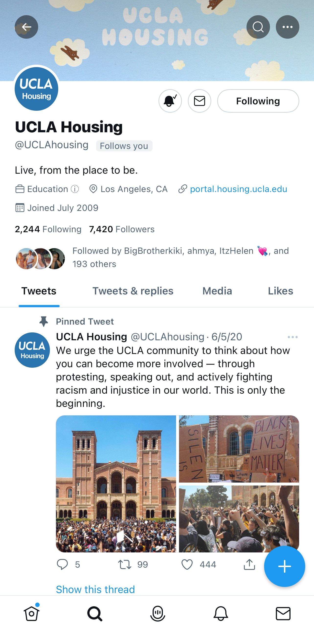Open the three-dot profile options menu
Screen dimensions: 314x644
click(287, 27)
